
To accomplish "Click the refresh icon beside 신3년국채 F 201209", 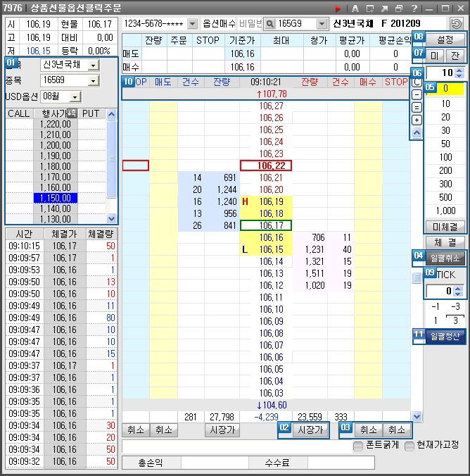I will coord(457,24).
